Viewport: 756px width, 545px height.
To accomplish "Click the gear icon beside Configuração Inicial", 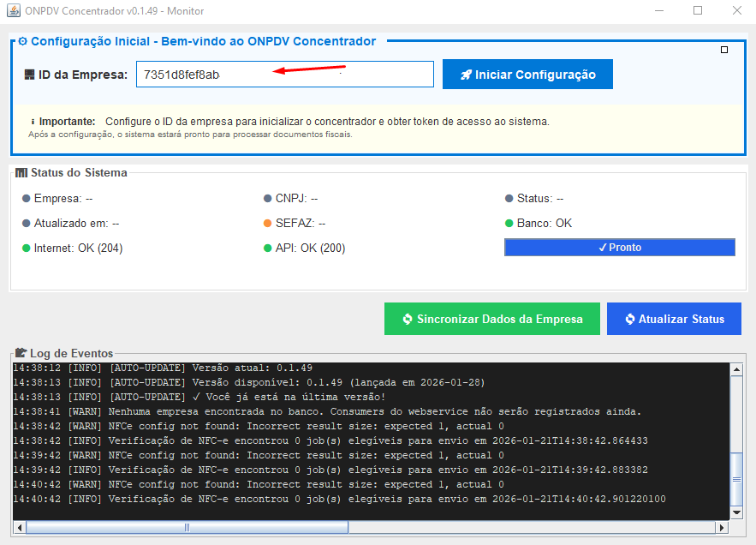I will [x=22, y=41].
